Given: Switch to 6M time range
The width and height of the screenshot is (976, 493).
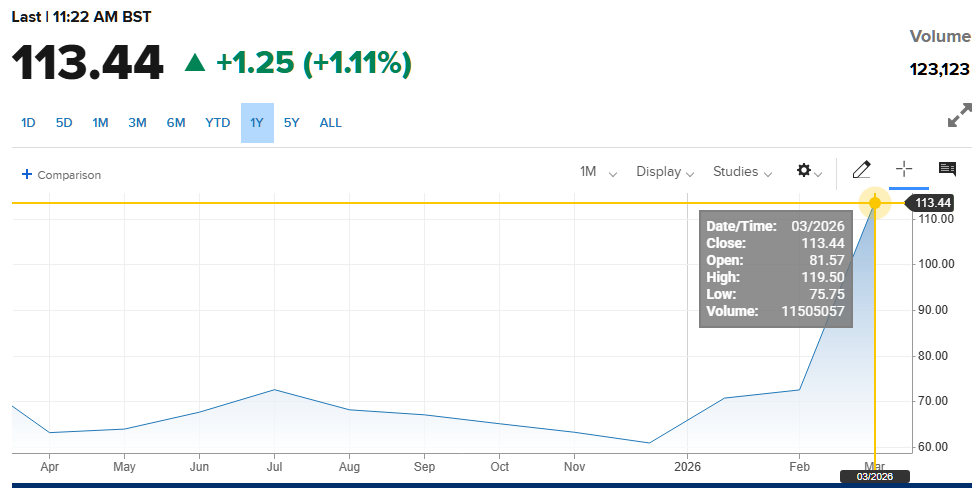Looking at the screenshot, I should pos(176,123).
